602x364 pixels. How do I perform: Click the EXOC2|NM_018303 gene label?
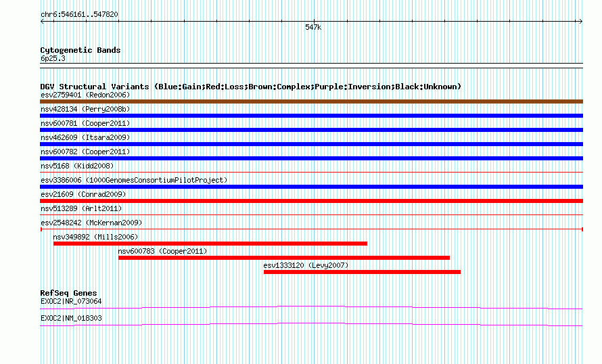tap(71, 318)
